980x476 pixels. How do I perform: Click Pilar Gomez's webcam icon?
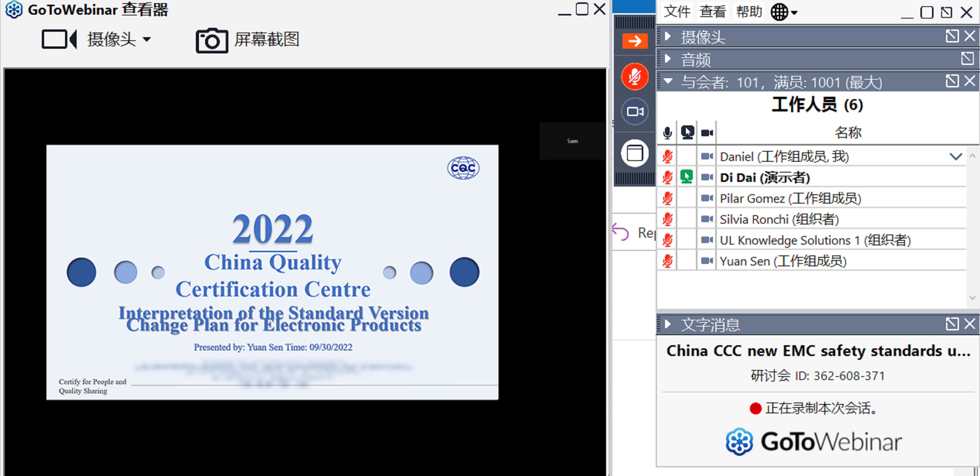(707, 198)
